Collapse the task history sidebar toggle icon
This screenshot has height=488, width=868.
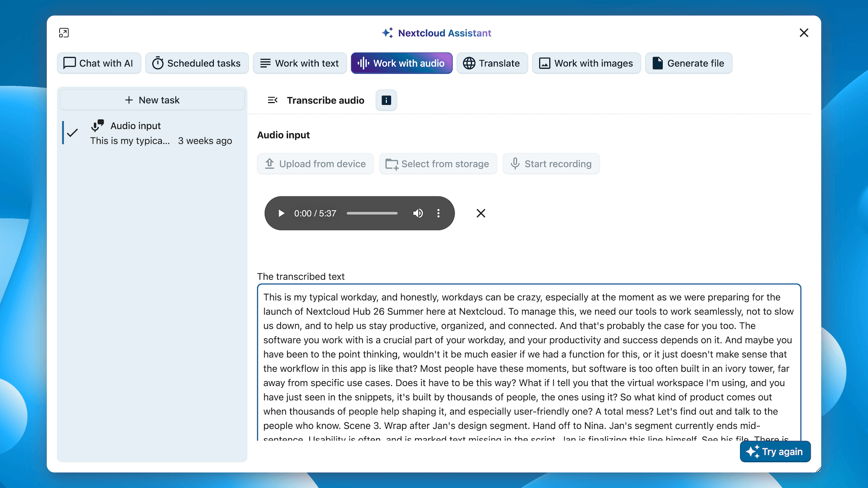272,100
